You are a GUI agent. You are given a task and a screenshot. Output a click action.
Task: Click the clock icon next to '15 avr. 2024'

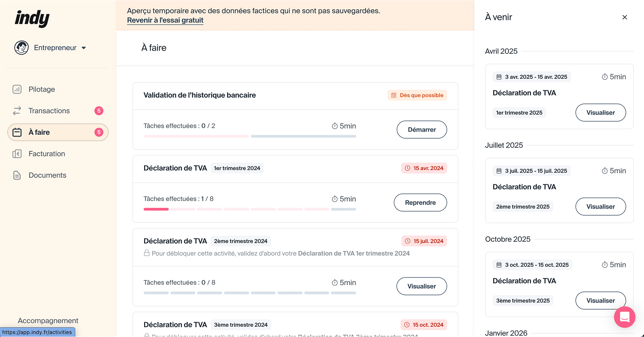(x=407, y=168)
